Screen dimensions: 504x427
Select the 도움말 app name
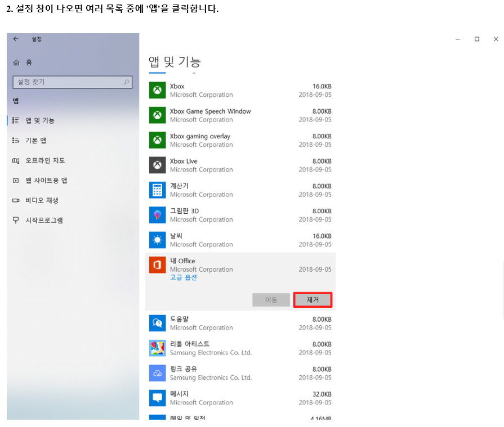180,319
